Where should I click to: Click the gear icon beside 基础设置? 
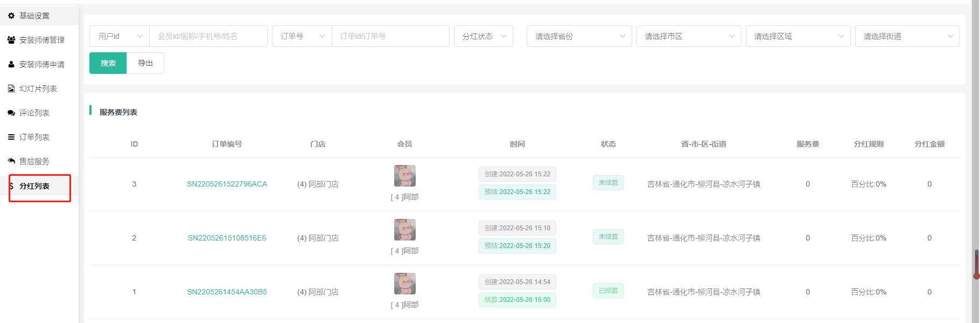[x=11, y=16]
